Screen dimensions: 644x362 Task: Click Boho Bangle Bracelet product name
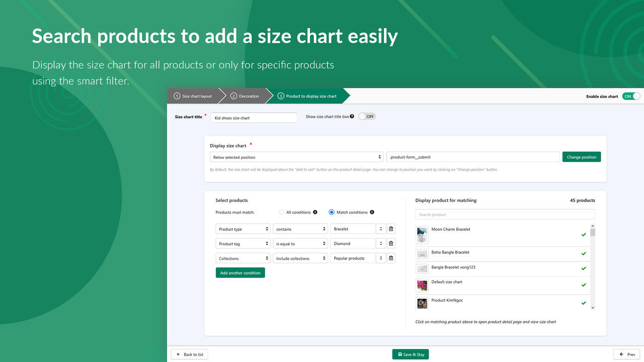[450, 252]
